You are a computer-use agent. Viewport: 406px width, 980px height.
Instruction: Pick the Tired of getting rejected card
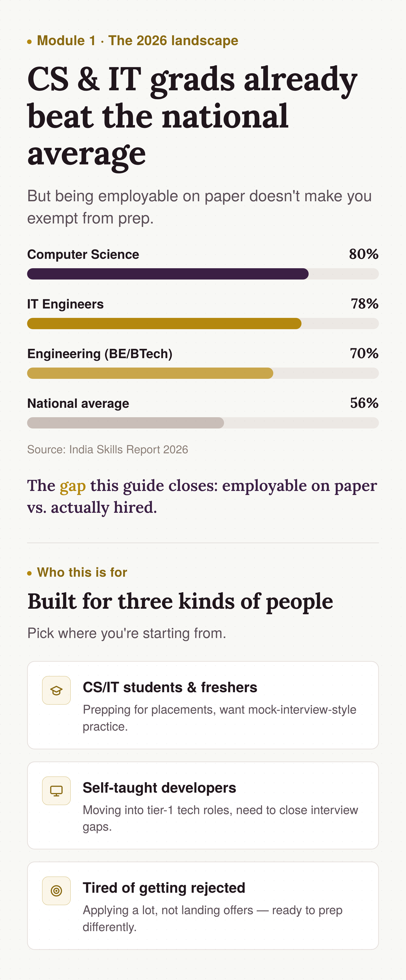click(203, 906)
